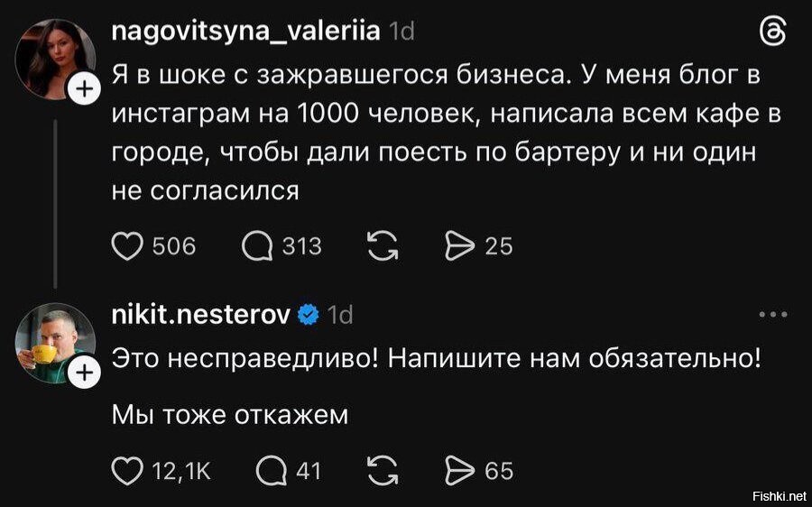Share the nikit.nesterov reply
The image size is (812, 507).
point(464,470)
